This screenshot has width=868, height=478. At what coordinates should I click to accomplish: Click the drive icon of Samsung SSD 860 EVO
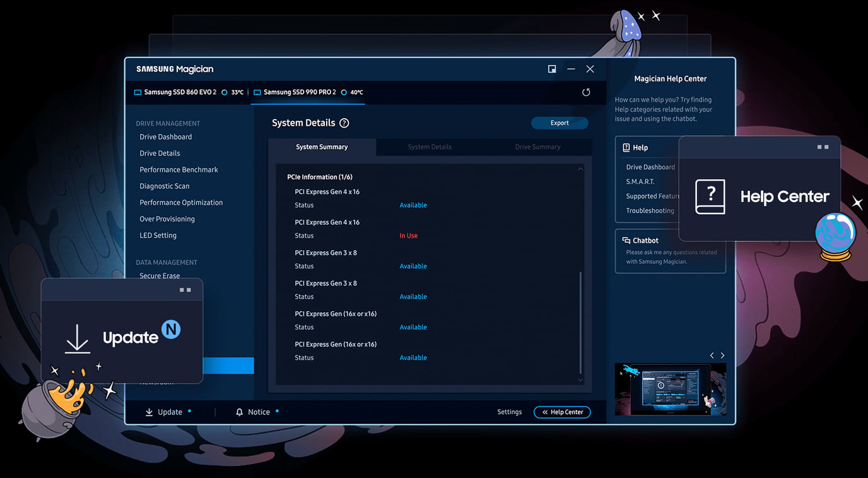point(138,92)
